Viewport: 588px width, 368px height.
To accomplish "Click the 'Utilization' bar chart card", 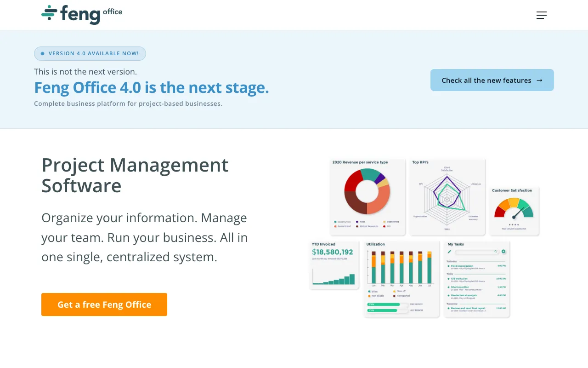I will point(402,279).
